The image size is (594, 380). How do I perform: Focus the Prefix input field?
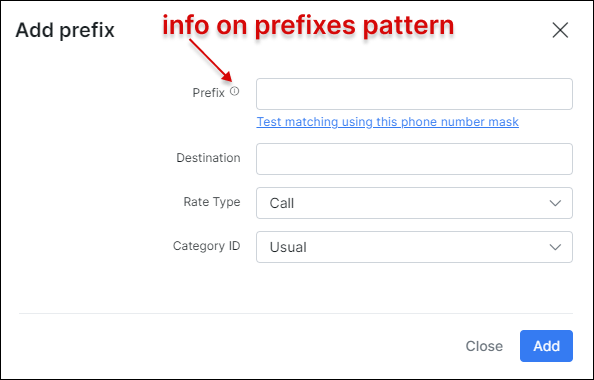[x=414, y=94]
